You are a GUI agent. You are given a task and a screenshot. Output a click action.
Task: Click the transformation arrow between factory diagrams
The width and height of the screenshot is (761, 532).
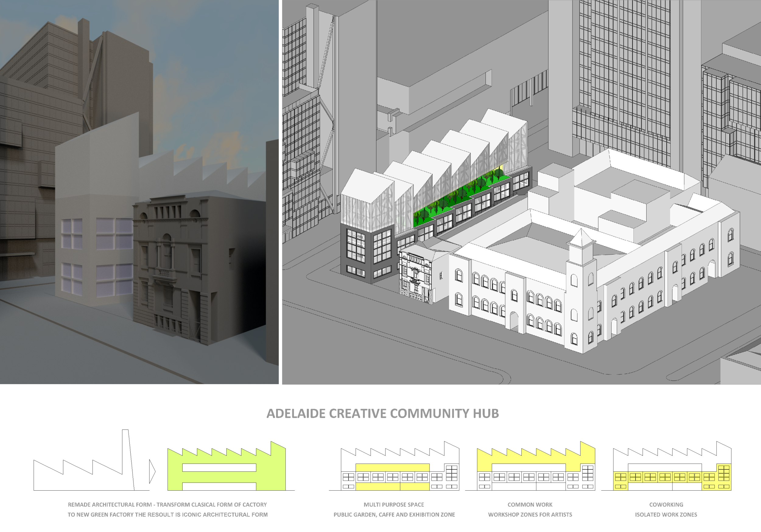tap(153, 471)
